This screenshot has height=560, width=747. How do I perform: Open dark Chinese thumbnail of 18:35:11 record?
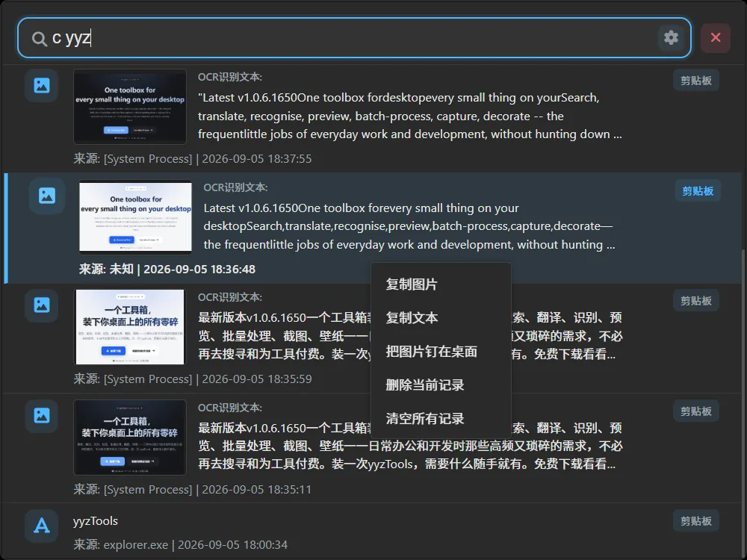coord(129,437)
